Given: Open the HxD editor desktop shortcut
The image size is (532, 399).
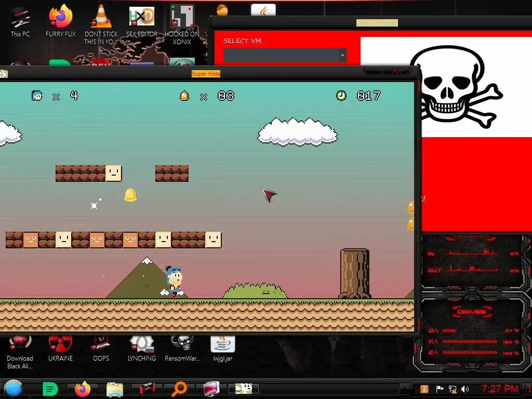Looking at the screenshot, I should [x=141, y=22].
